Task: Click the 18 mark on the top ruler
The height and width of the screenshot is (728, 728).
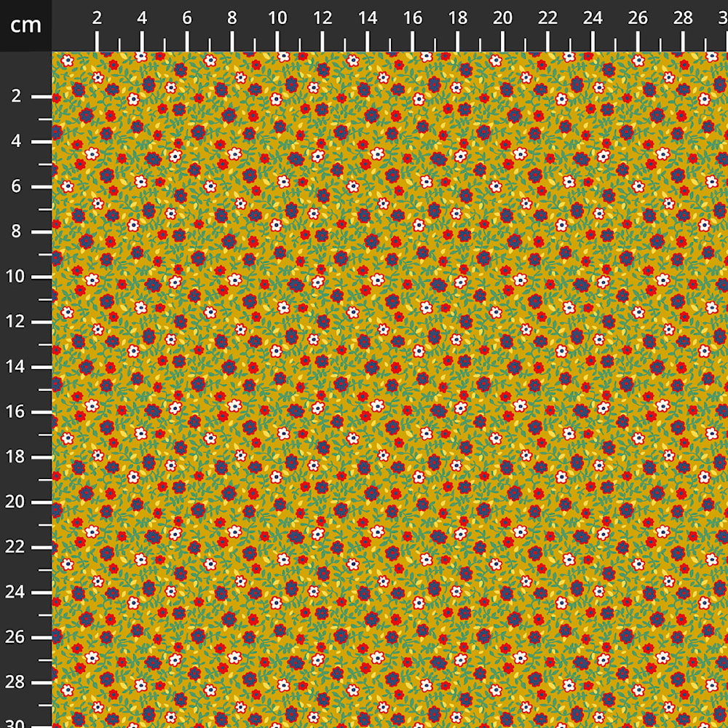Action: click(458, 19)
